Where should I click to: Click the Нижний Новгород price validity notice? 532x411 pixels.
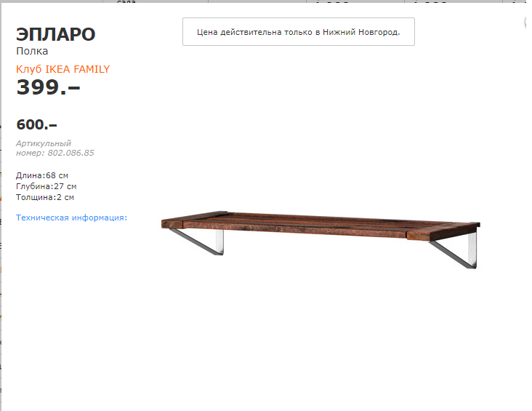coord(299,31)
